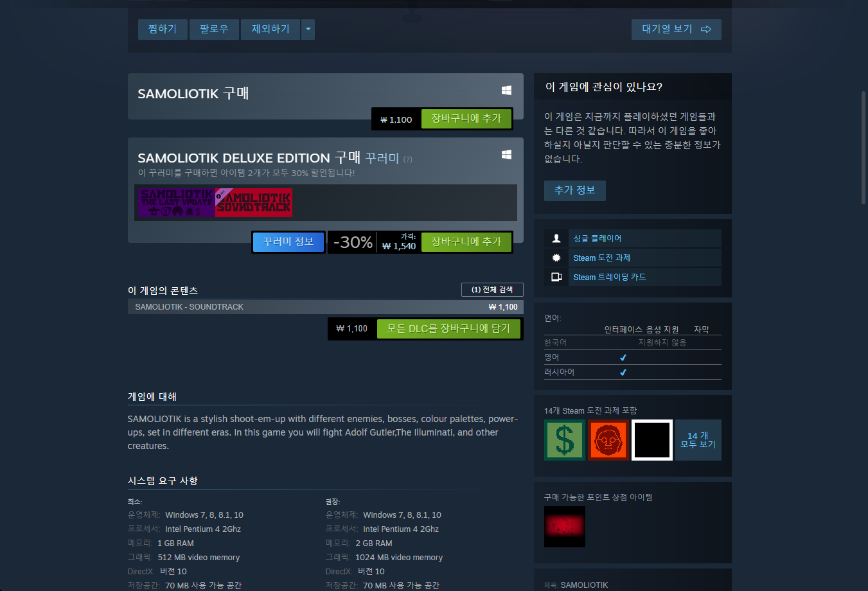Add Deluxe Edition ₩1,540 bundle to cart
This screenshot has width=868, height=591.
coord(466,242)
